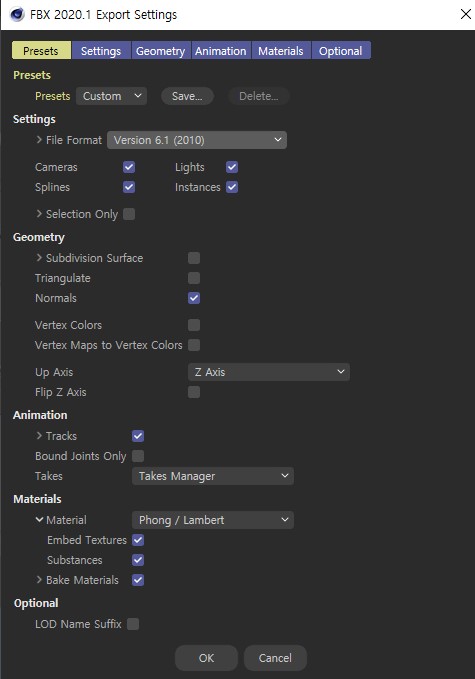Disable the Cameras checkbox
Screen dimensions: 475x679
(x=129, y=167)
